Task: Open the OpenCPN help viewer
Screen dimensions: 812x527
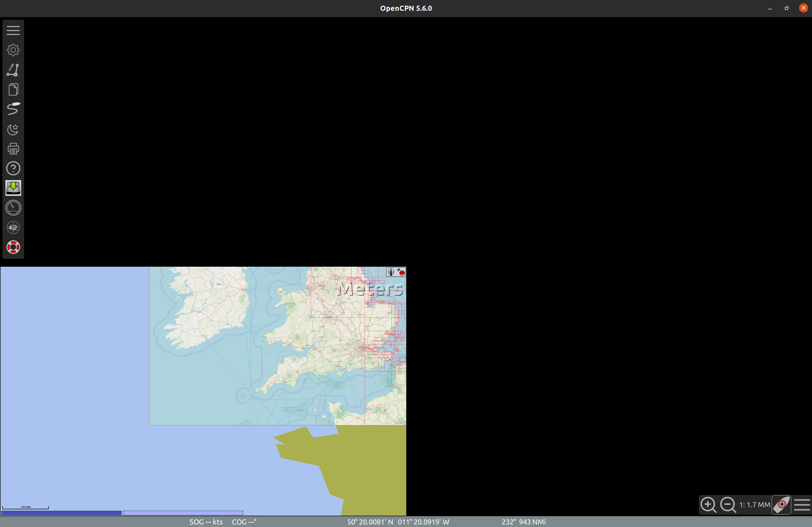Action: pos(13,168)
